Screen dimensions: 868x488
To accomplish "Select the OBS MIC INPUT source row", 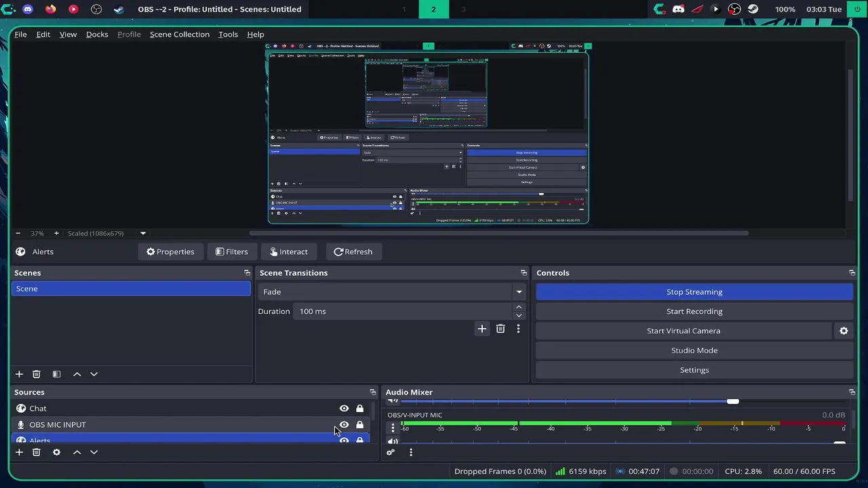I will tap(192, 425).
